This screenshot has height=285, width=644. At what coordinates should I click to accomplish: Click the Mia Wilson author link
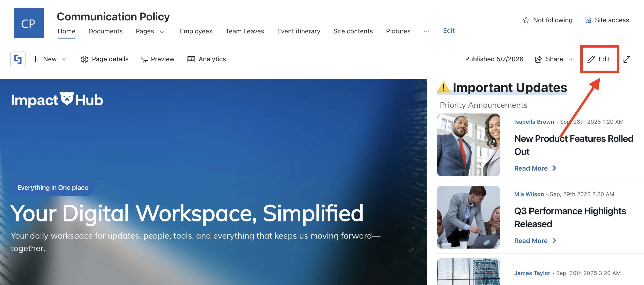click(x=529, y=194)
